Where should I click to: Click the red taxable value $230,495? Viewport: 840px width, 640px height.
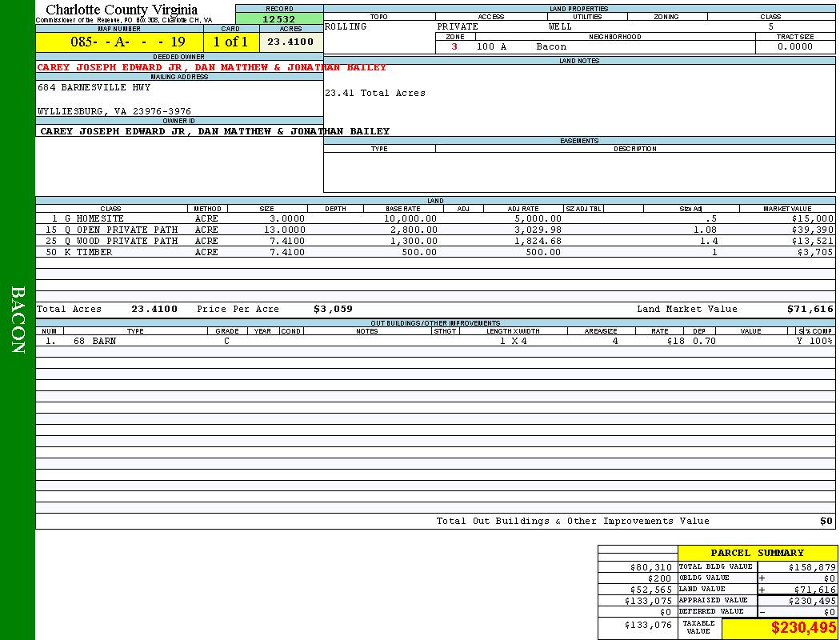(x=803, y=629)
